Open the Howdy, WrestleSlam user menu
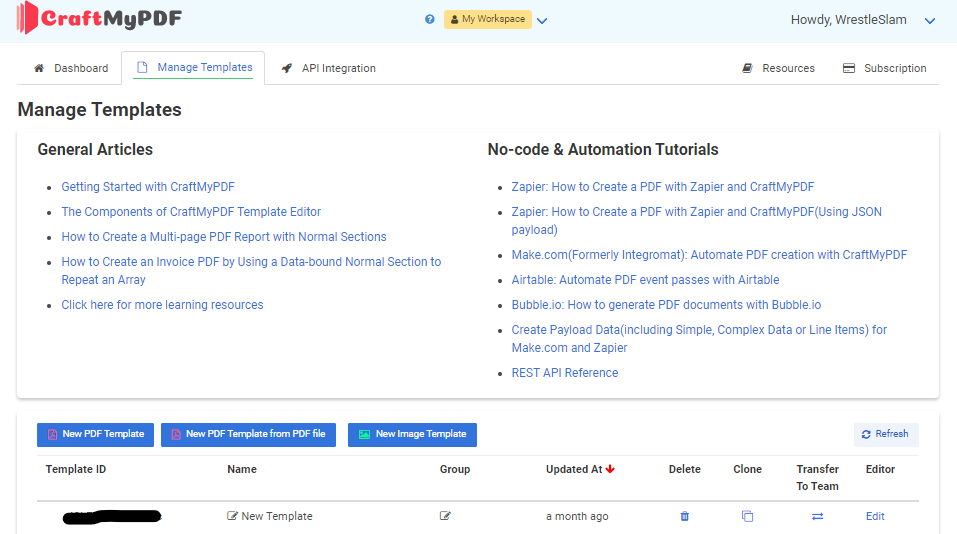Viewport: 957px width, 534px height. [862, 20]
